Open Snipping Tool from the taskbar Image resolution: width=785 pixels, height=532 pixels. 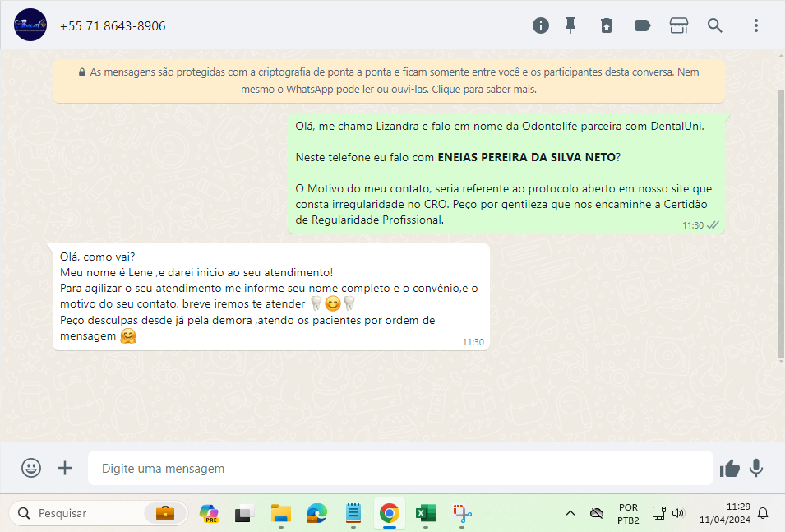(x=462, y=513)
